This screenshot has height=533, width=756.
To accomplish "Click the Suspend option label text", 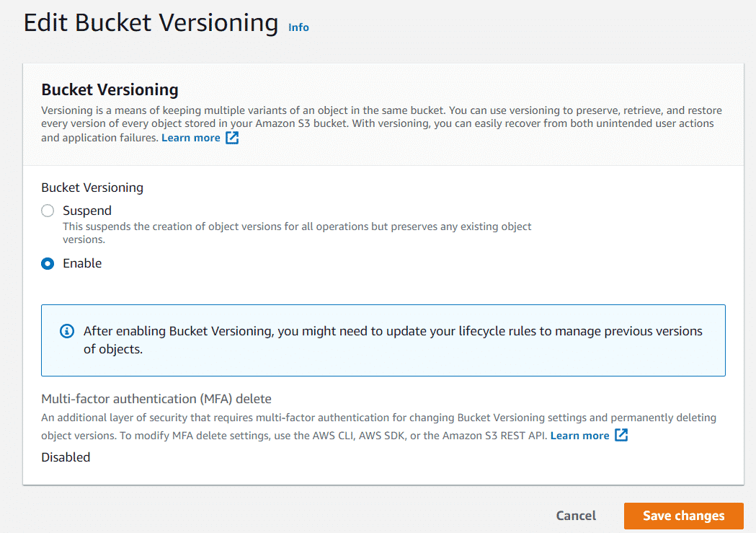I will (87, 211).
